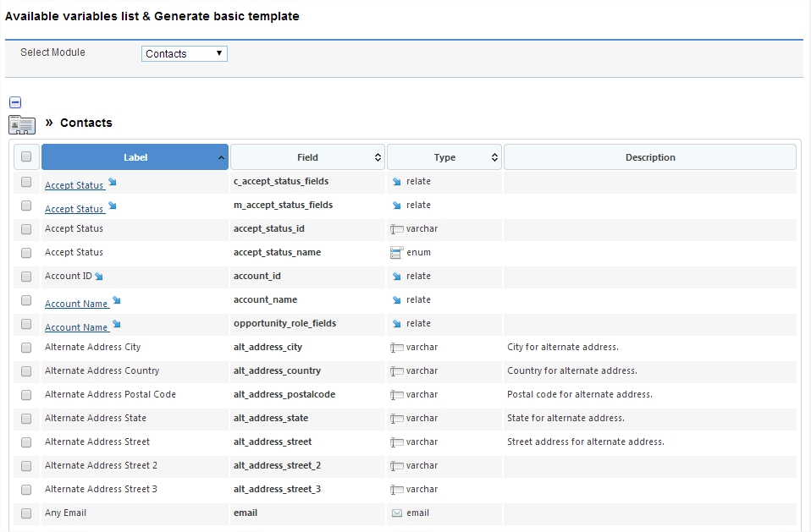Select the Any Email row checkbox

pyautogui.click(x=26, y=513)
